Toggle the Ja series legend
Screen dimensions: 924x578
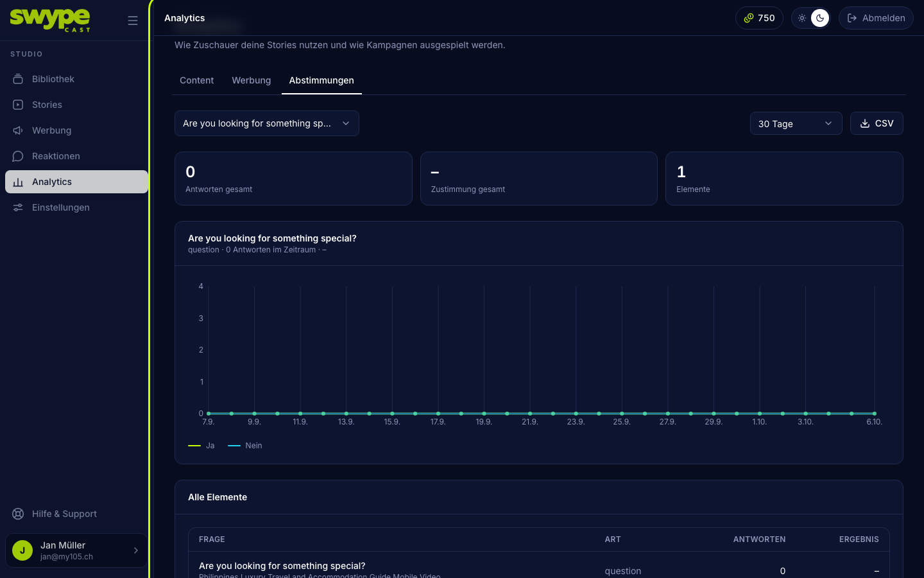pyautogui.click(x=201, y=446)
